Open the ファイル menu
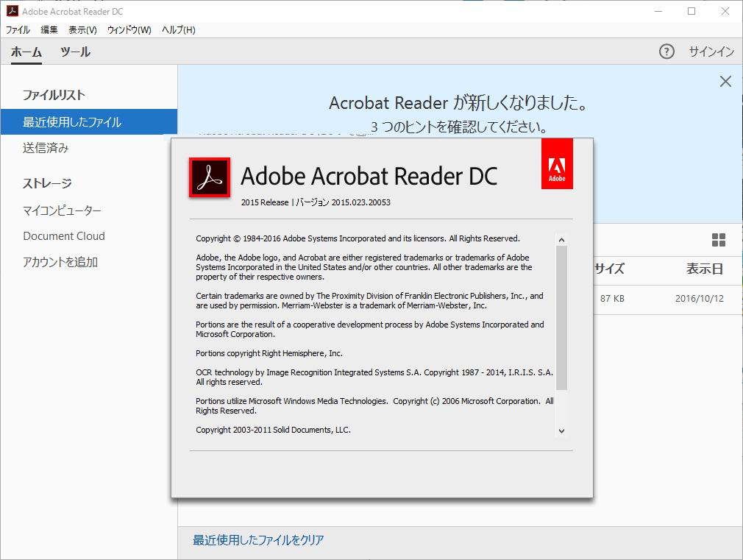 [18, 30]
